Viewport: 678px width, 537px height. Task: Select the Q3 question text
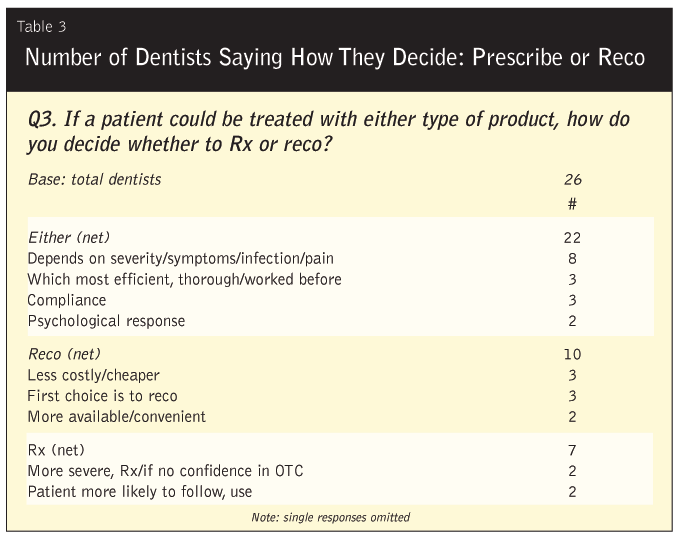tap(330, 132)
